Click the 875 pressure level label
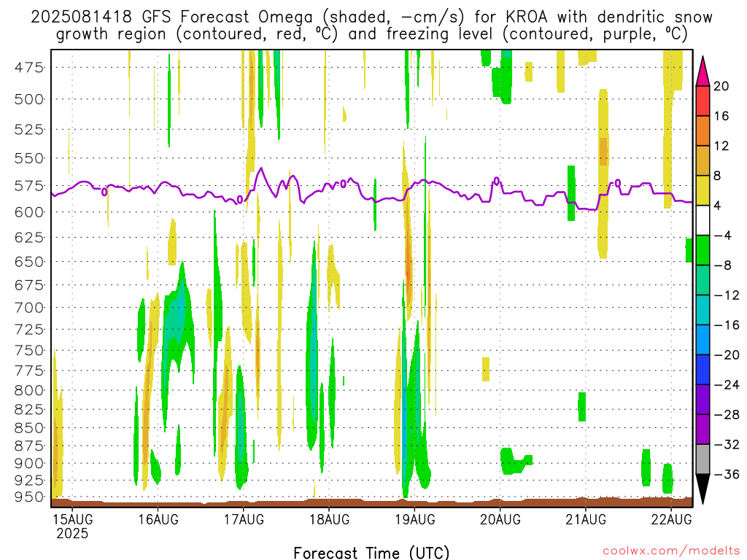This screenshot has height=560, width=747. [29, 446]
